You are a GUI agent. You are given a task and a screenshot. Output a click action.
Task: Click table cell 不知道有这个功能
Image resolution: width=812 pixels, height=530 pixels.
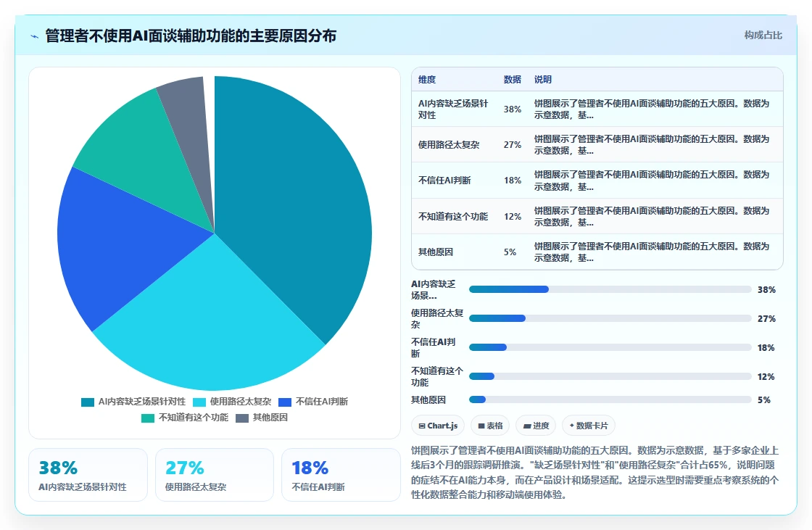point(453,216)
